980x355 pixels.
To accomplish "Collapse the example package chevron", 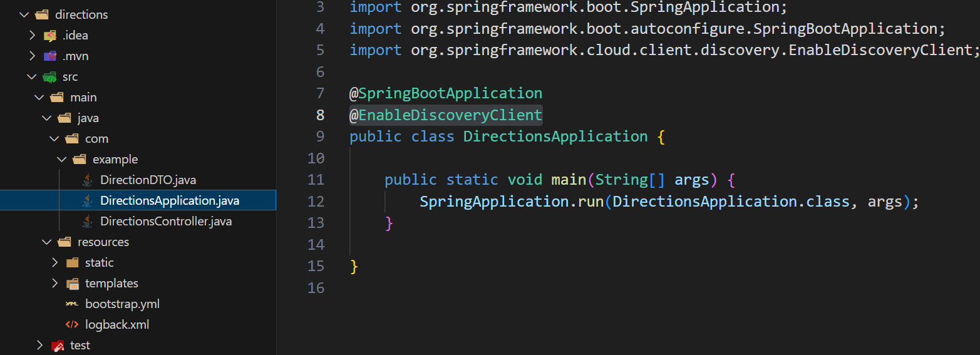I will pos(62,160).
